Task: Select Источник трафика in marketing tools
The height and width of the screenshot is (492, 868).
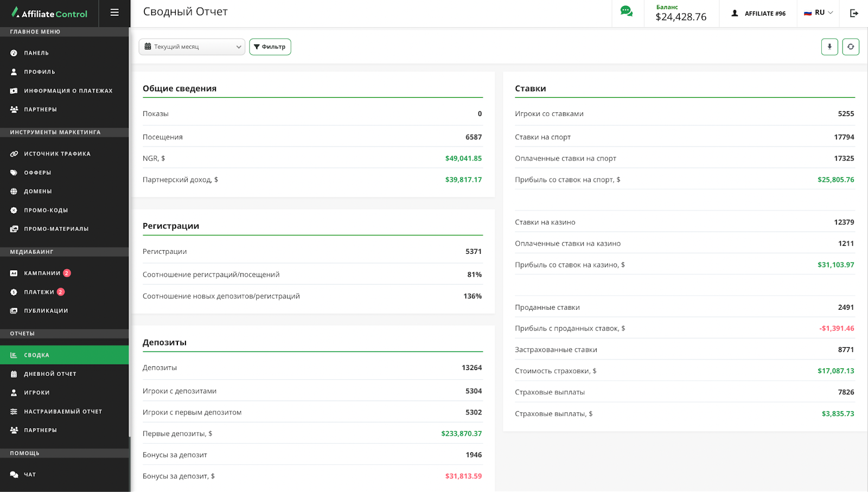Action: pos(57,154)
